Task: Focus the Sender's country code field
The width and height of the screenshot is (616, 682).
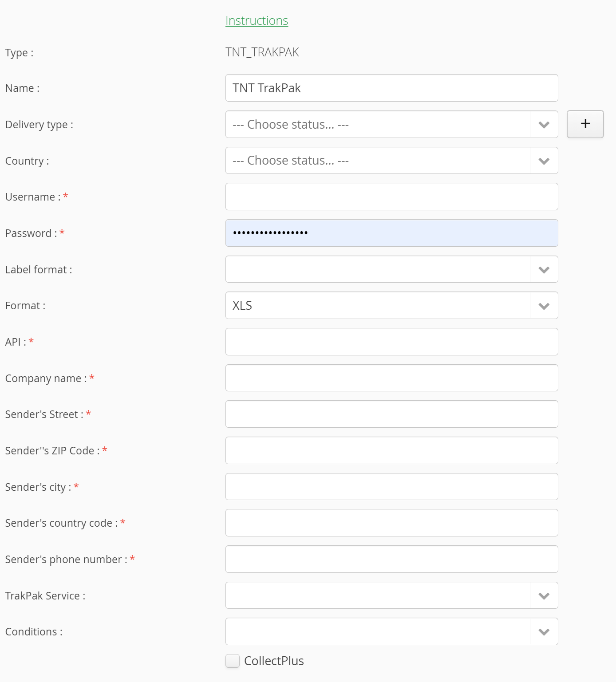Action: tap(391, 523)
